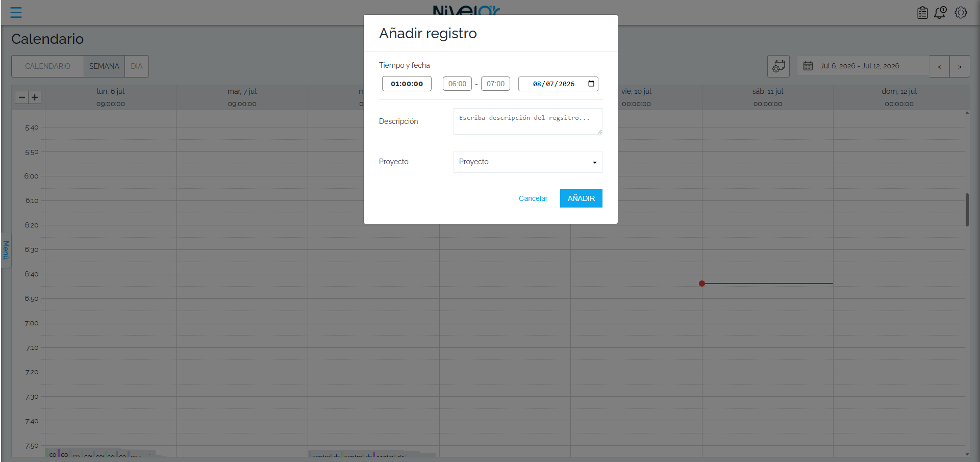This screenshot has width=980, height=462.
Task: Click the AÑADIR button
Action: tap(581, 198)
